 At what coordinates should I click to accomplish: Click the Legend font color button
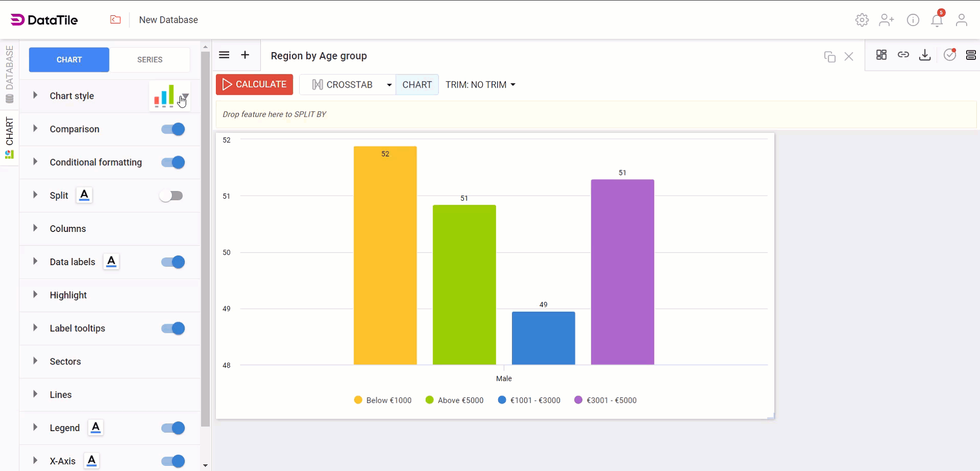(96, 427)
